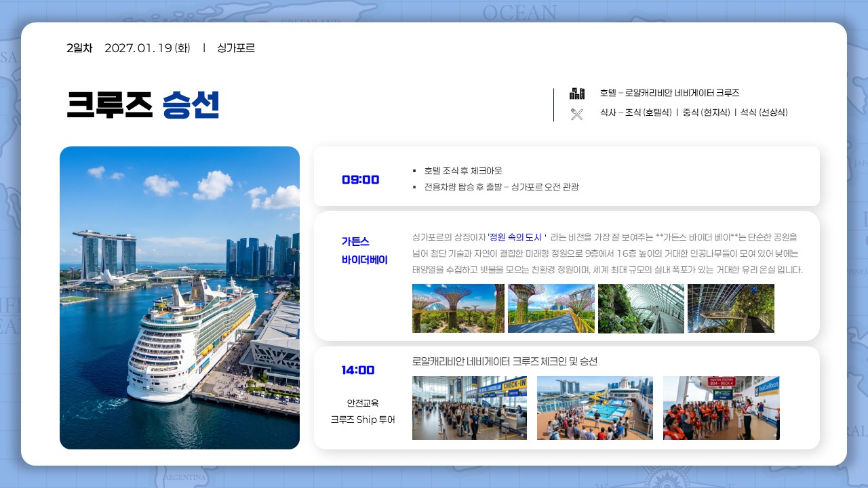The image size is (868, 488).
Task: Select the 싱가포르 location text in header
Action: 236,48
